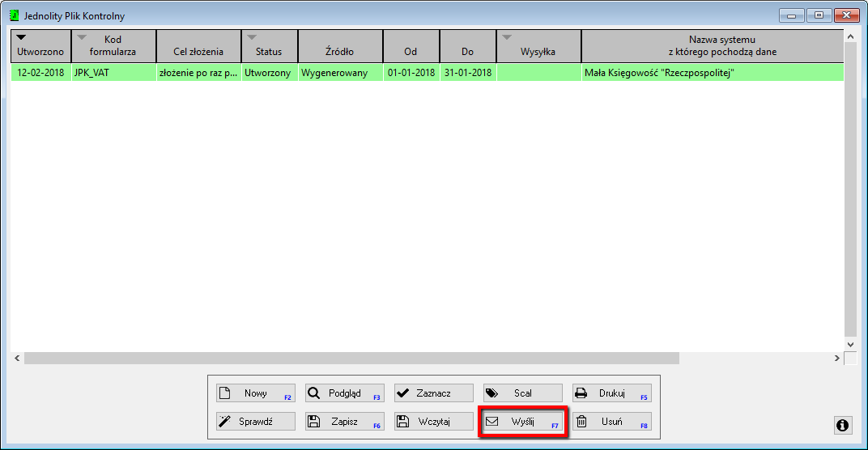The width and height of the screenshot is (868, 450).
Task: Open Wysyłka column filter arrow
Action: click(x=507, y=37)
